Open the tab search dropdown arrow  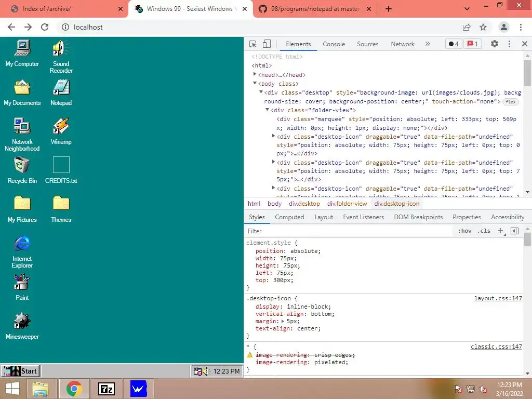click(x=467, y=9)
